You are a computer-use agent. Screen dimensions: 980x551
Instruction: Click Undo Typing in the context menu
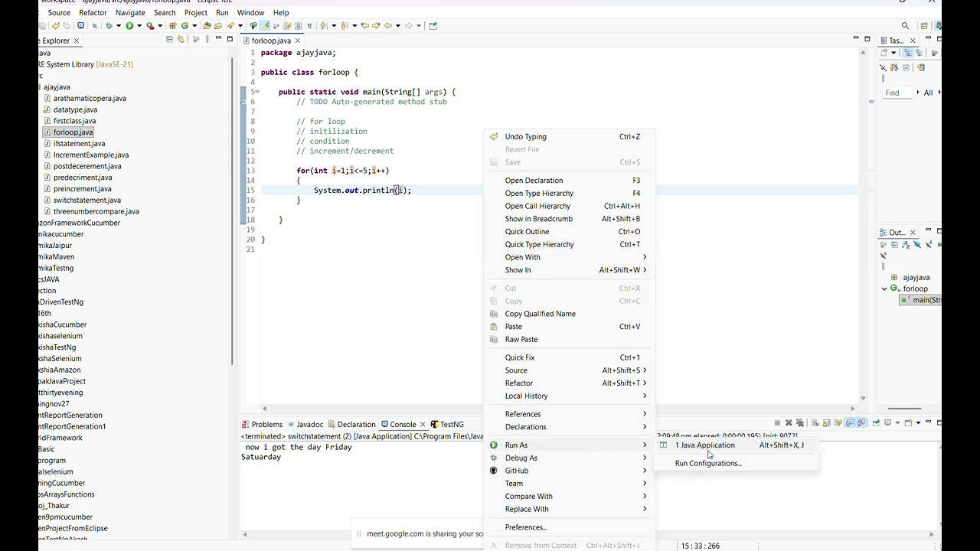tap(571, 136)
